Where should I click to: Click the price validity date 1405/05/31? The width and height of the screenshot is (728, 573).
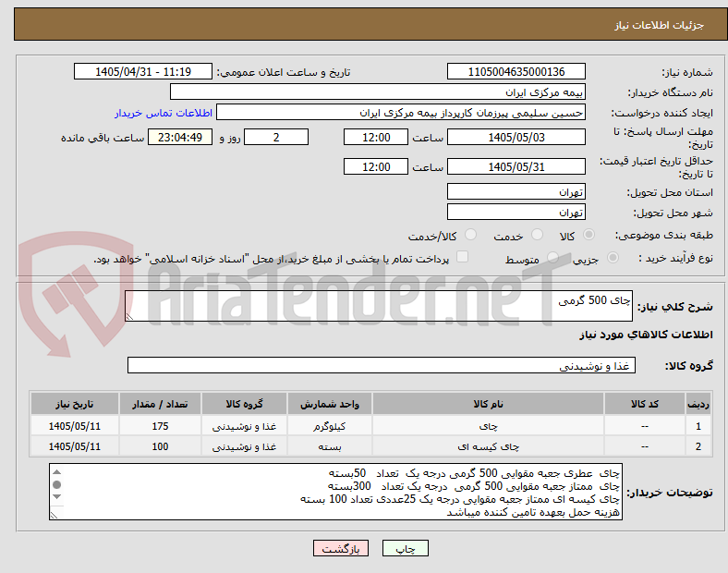[516, 166]
